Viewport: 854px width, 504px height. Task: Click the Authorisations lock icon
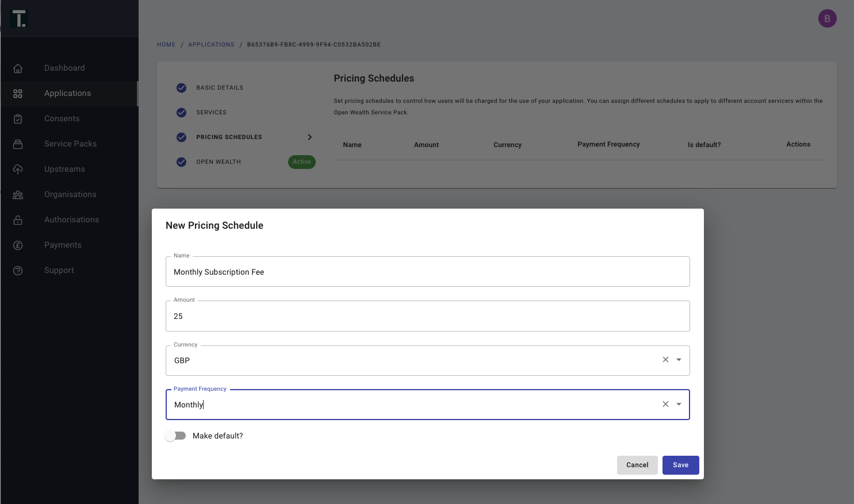pyautogui.click(x=18, y=220)
